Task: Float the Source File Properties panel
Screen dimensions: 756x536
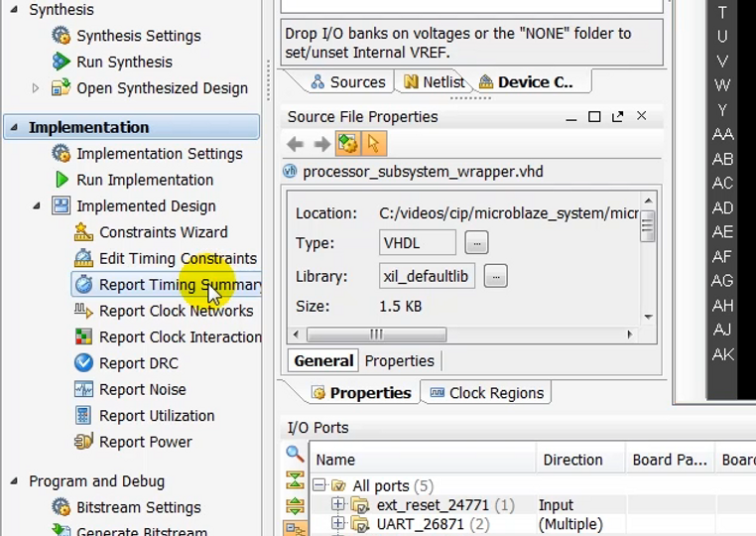Action: [618, 116]
